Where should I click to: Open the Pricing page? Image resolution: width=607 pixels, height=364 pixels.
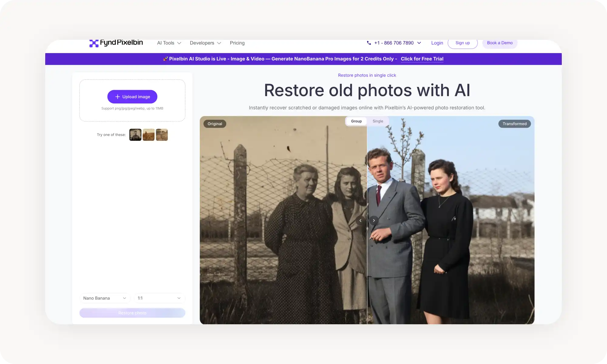(x=237, y=43)
